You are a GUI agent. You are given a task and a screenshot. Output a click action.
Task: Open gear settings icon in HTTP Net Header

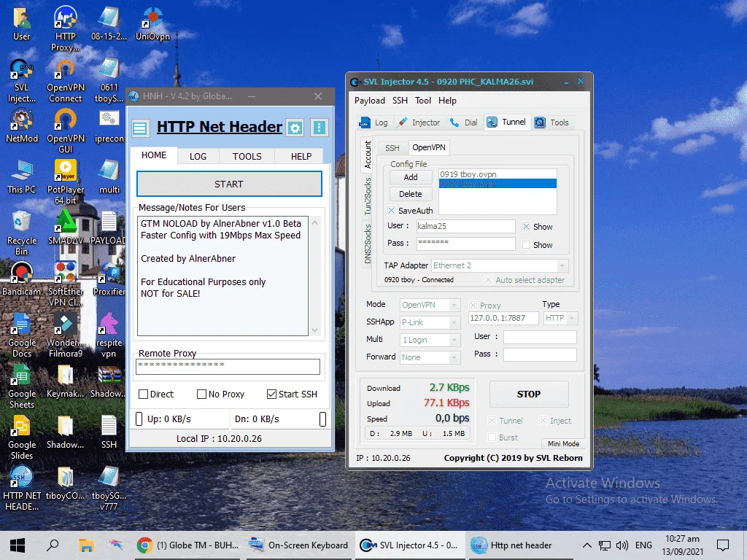(x=295, y=128)
